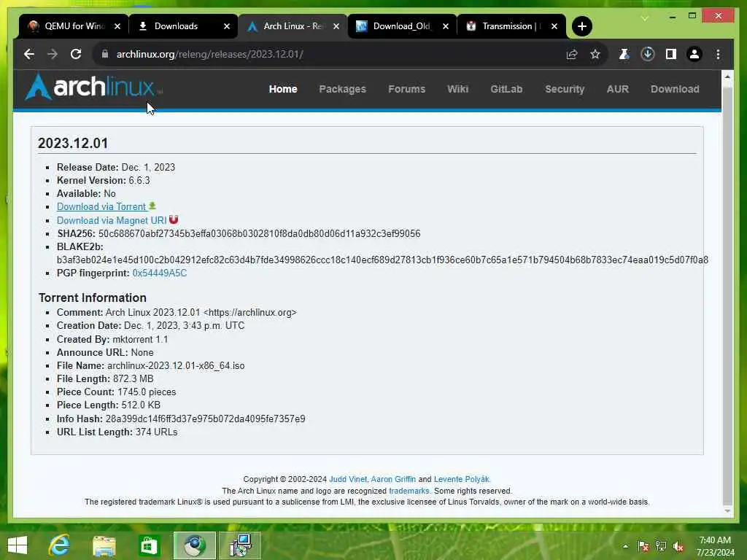Close the Download_Old tab
747x560 pixels.
(x=446, y=26)
